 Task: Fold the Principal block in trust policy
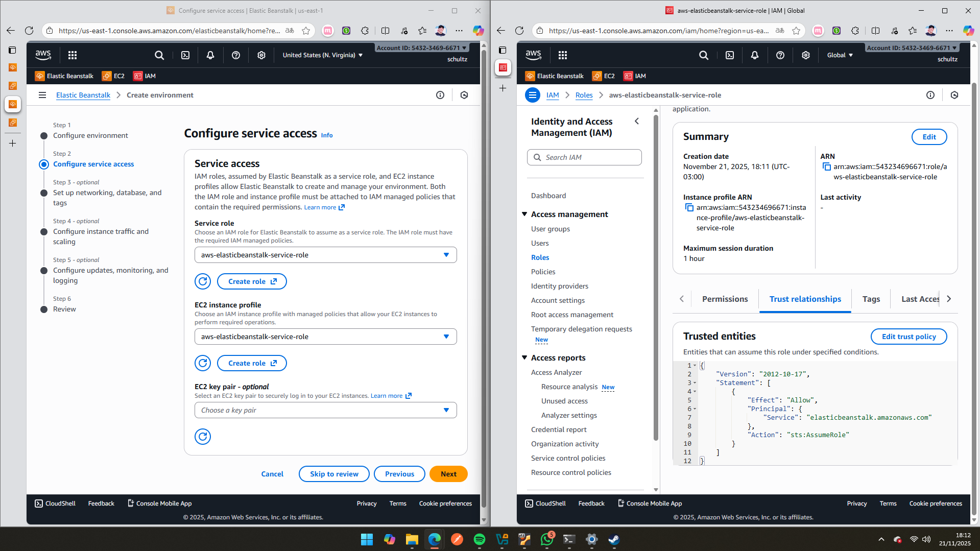695,409
